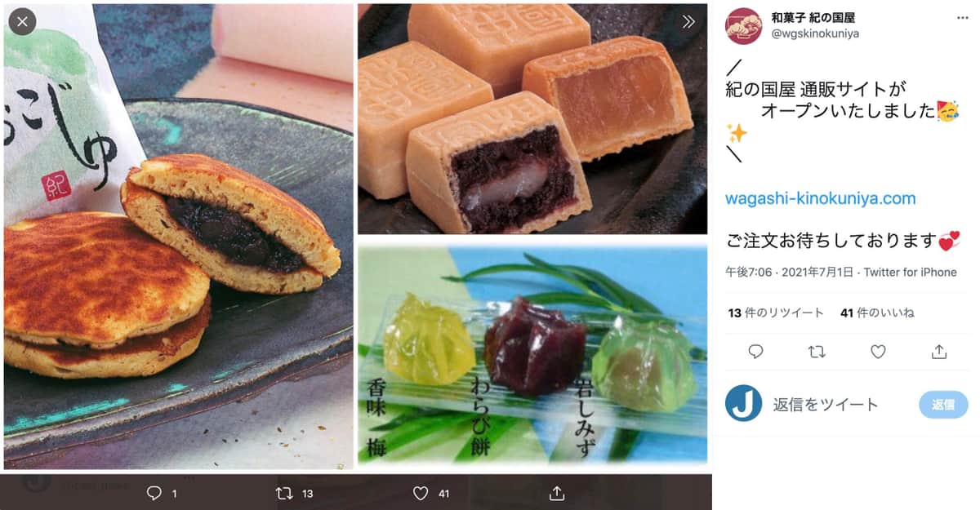Screen dimensions: 980x510
Task: View 41 件のいいね list
Action: (x=877, y=313)
